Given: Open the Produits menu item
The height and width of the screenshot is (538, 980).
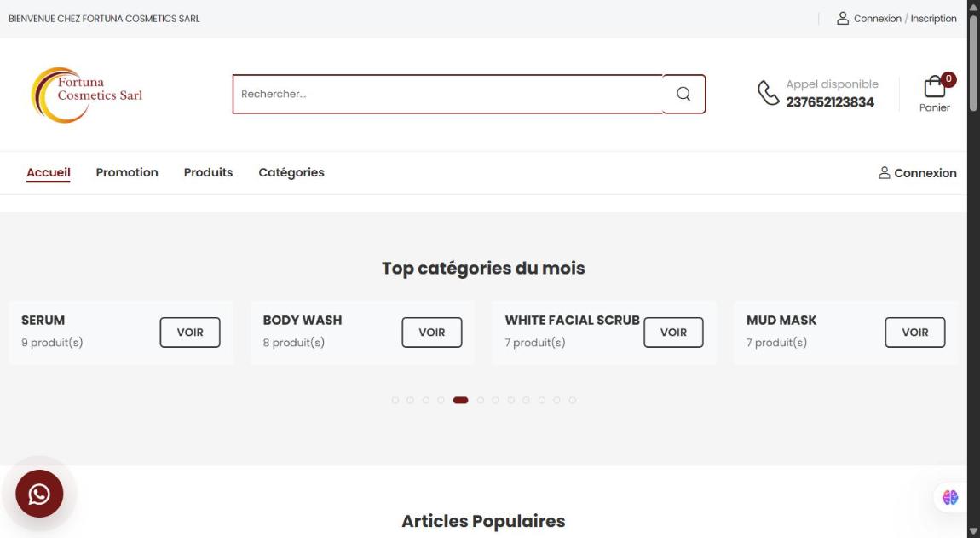Looking at the screenshot, I should (x=208, y=173).
